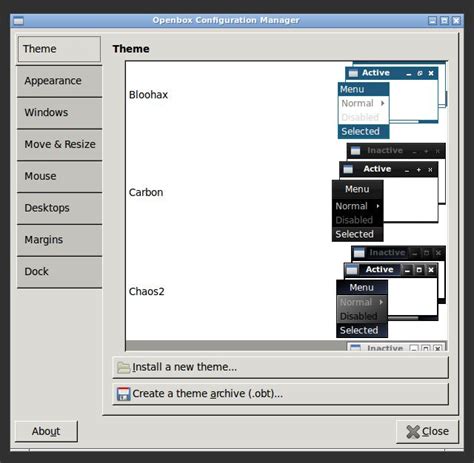Click the X icon on the Close button
Viewport: 474px width, 463px height.
pos(413,432)
